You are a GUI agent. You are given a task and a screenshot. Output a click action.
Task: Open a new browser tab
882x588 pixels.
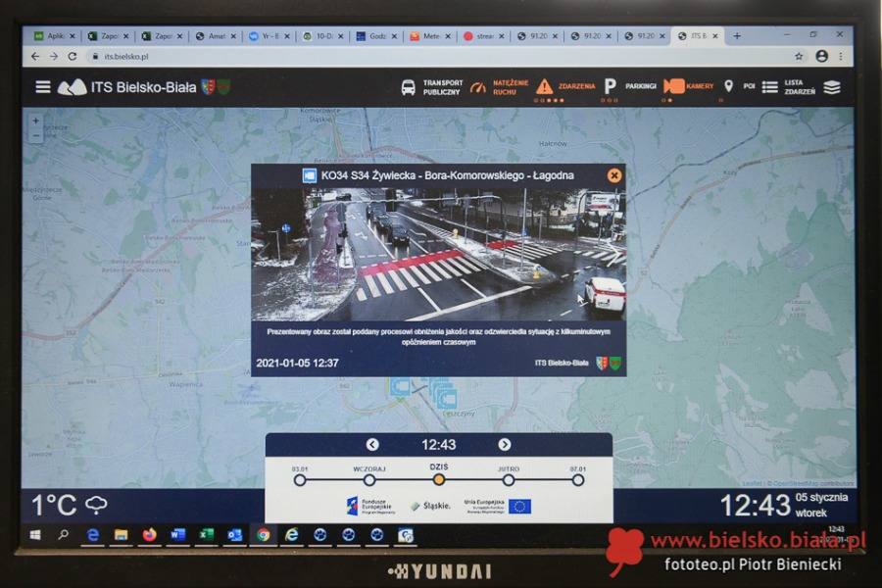click(737, 36)
